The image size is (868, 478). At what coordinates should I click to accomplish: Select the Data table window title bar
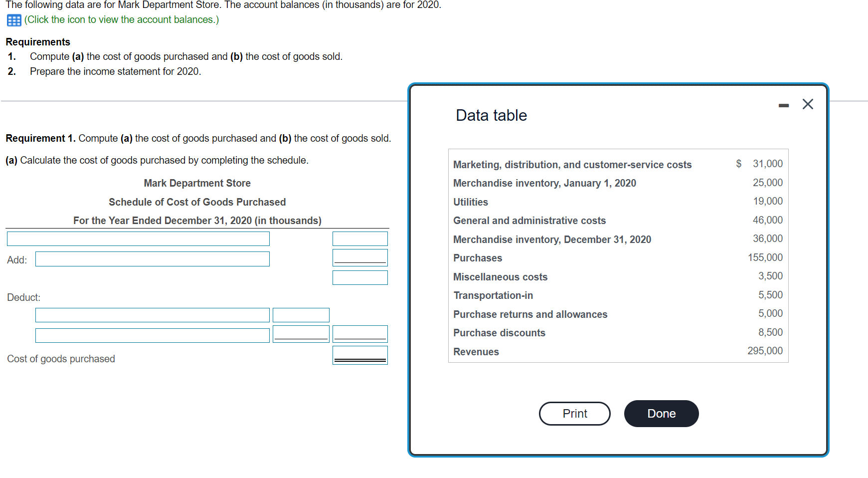coord(491,115)
